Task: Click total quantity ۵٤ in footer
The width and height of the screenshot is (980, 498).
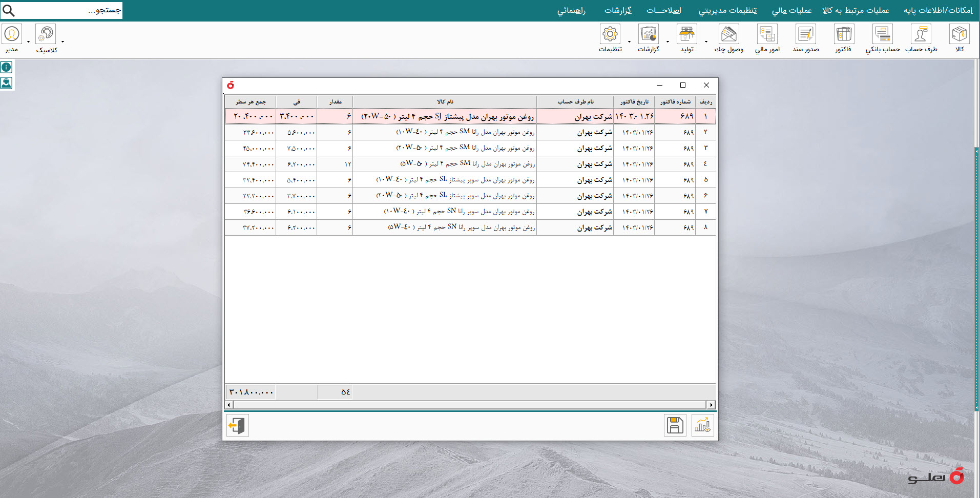Action: coord(335,392)
